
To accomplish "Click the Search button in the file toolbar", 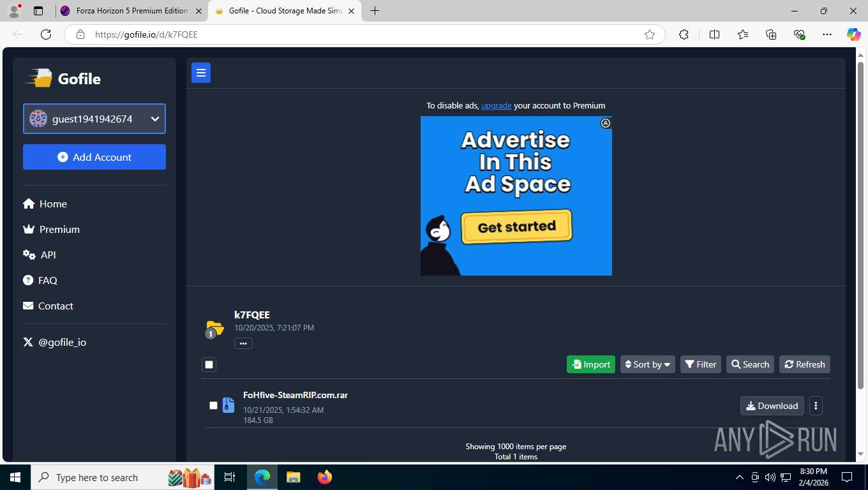I will tap(750, 364).
